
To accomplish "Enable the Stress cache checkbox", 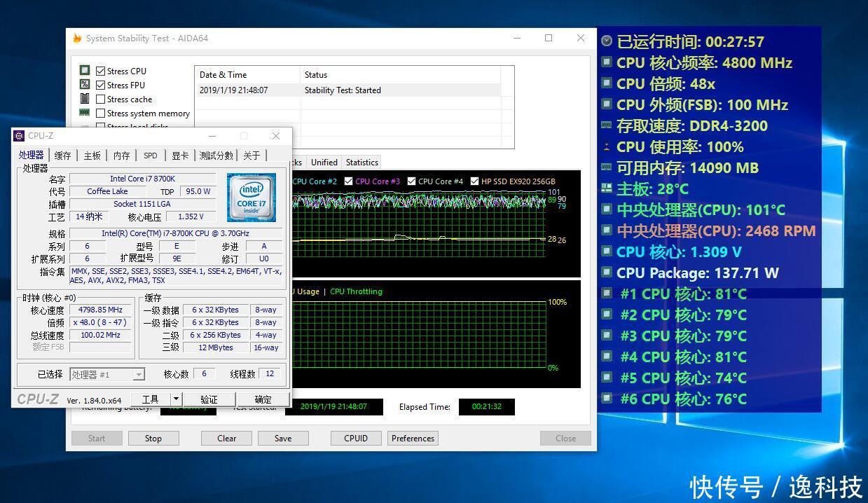I will pos(101,99).
